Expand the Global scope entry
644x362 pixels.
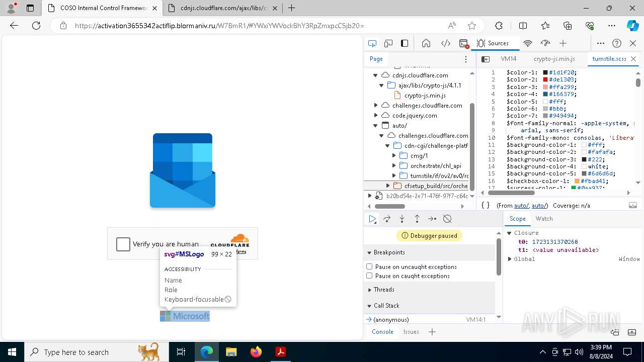[510, 259]
